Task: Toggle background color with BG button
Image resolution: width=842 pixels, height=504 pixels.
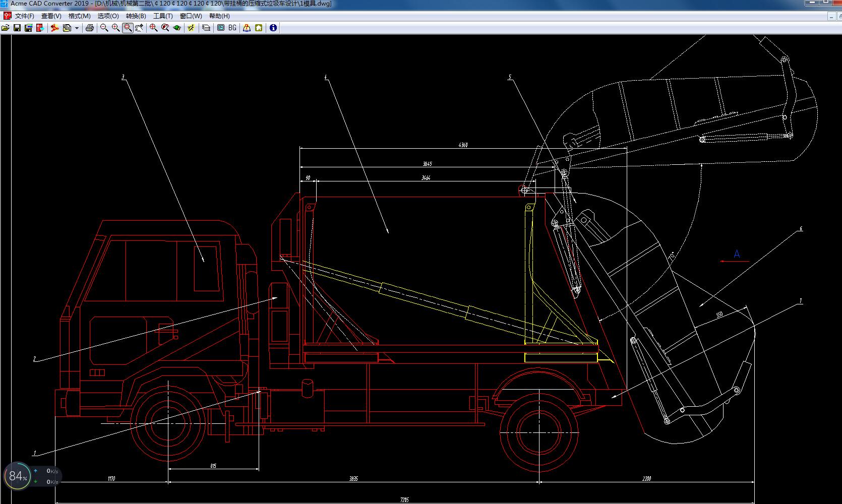Action: tap(232, 28)
